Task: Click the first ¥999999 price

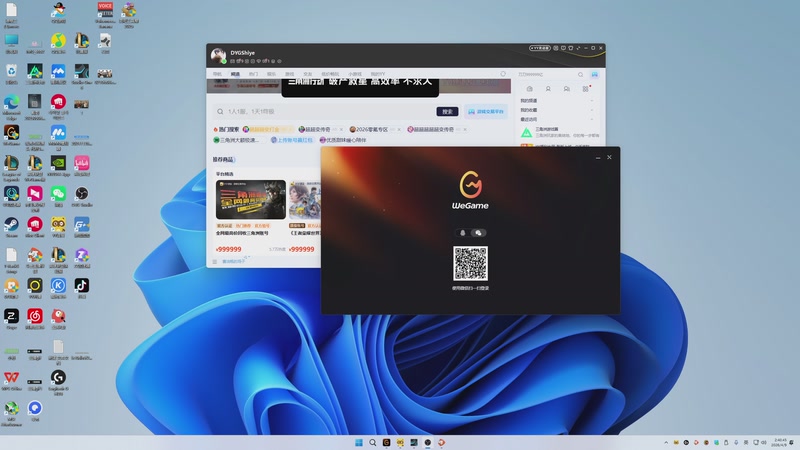Action: pyautogui.click(x=229, y=249)
